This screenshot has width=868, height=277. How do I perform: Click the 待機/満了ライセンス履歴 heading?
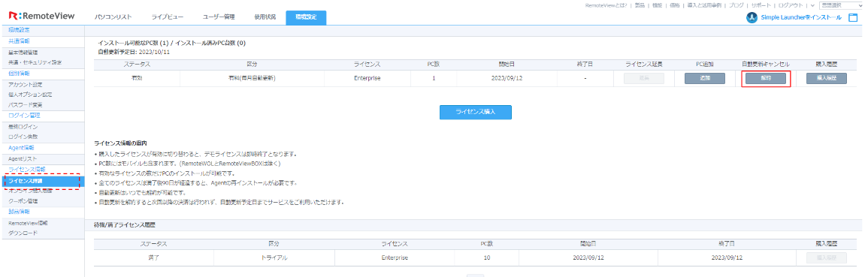click(125, 226)
